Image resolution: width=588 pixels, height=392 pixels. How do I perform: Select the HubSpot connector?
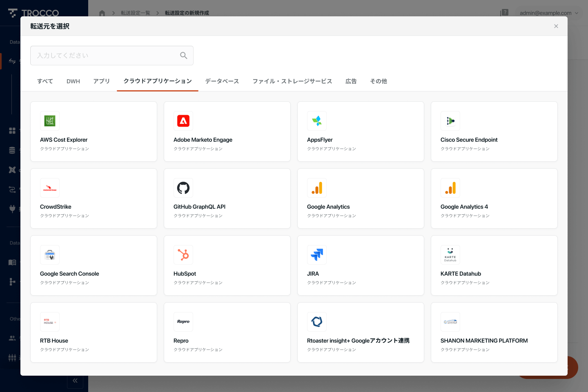click(227, 265)
